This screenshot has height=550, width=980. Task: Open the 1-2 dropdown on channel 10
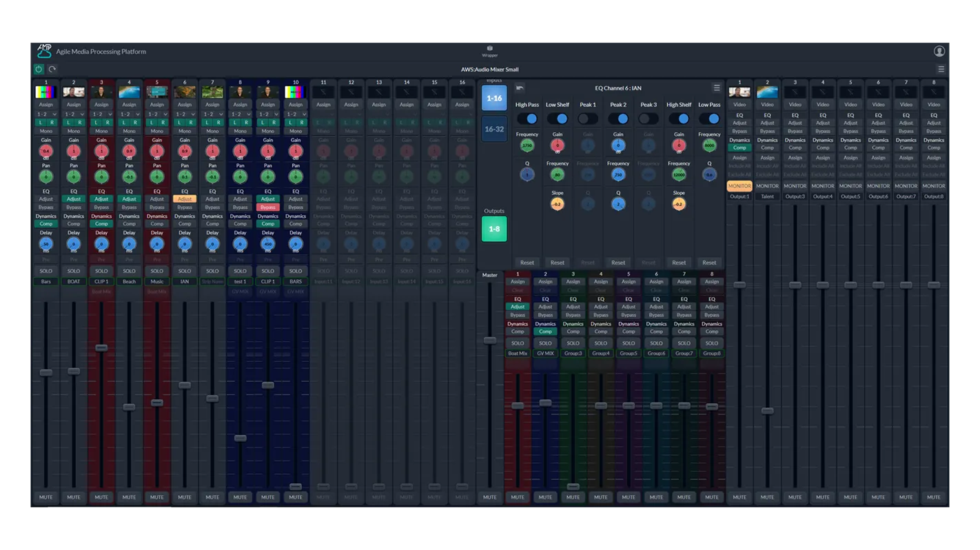click(296, 114)
